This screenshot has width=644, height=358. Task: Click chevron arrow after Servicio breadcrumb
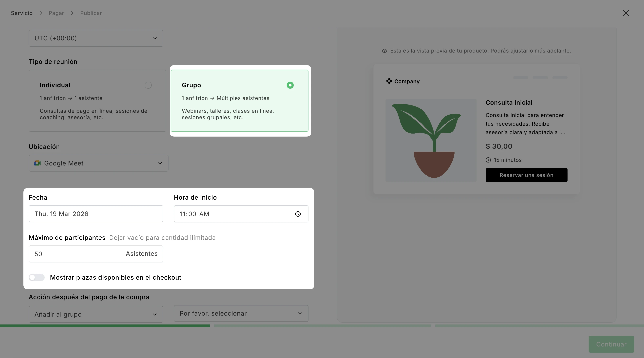click(x=41, y=13)
